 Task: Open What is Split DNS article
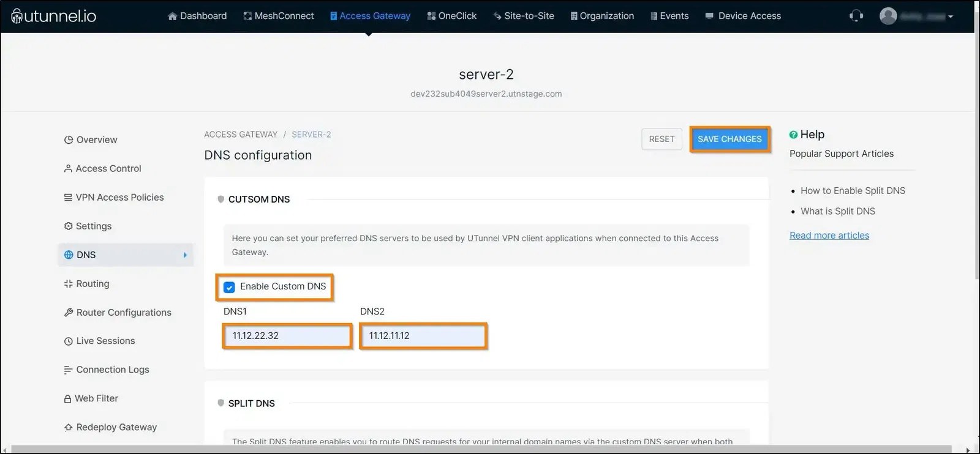coord(838,211)
